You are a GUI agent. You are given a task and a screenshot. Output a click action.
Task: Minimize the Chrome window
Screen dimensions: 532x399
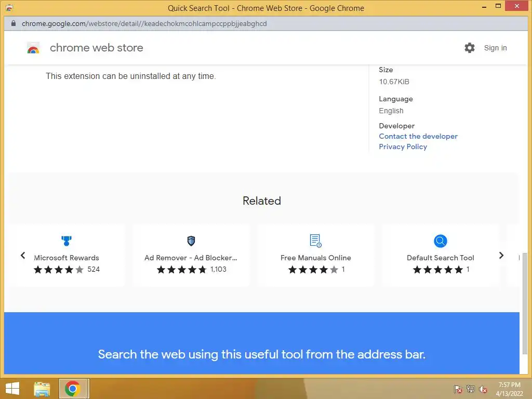484,6
